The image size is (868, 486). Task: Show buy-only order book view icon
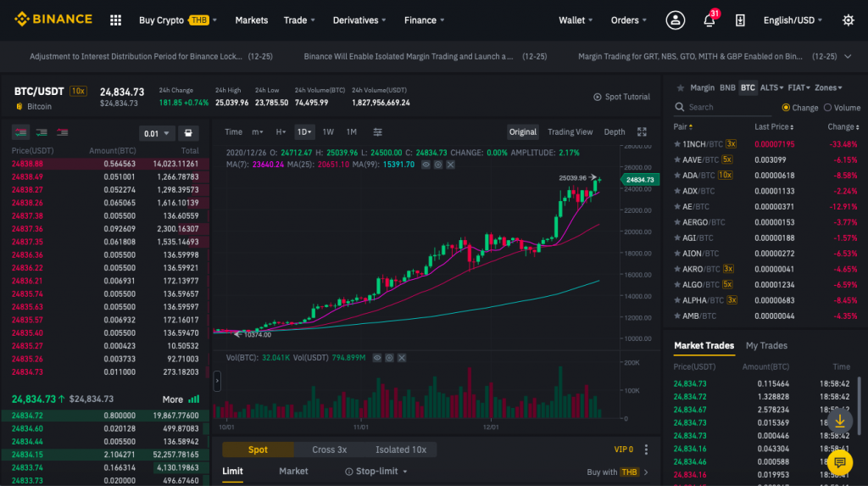tap(42, 132)
